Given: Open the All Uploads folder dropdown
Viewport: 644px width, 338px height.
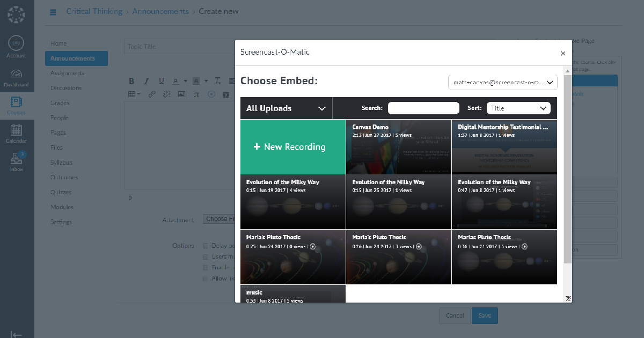Looking at the screenshot, I should click(x=286, y=108).
